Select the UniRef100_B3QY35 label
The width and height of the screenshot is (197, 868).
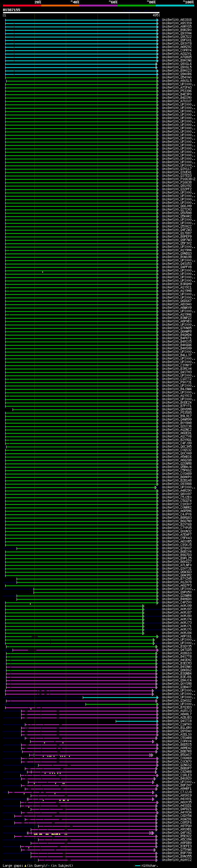[177, 646]
